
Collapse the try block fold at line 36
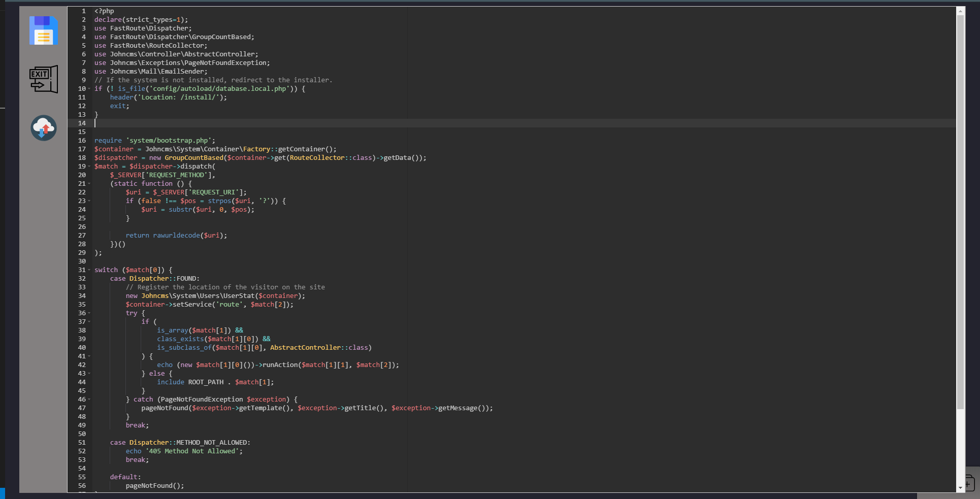(x=89, y=313)
